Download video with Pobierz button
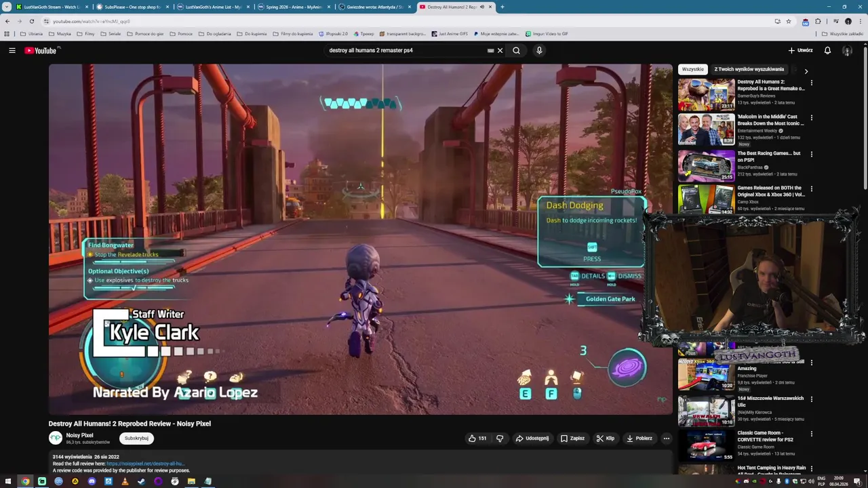Image resolution: width=868 pixels, height=488 pixels. pos(639,439)
